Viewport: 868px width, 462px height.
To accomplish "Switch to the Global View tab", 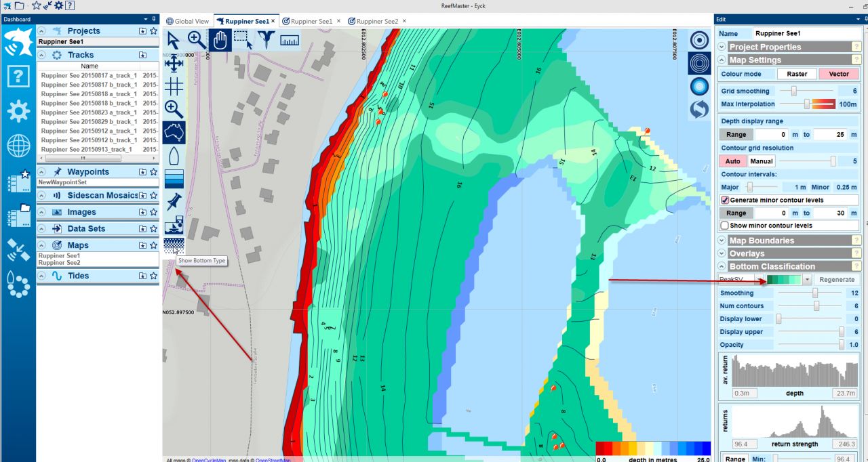I will coord(188,21).
